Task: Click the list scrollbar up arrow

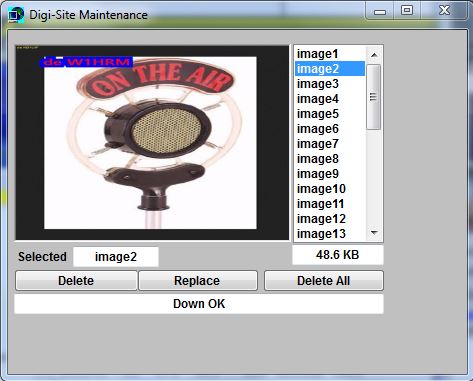Action: click(x=374, y=55)
